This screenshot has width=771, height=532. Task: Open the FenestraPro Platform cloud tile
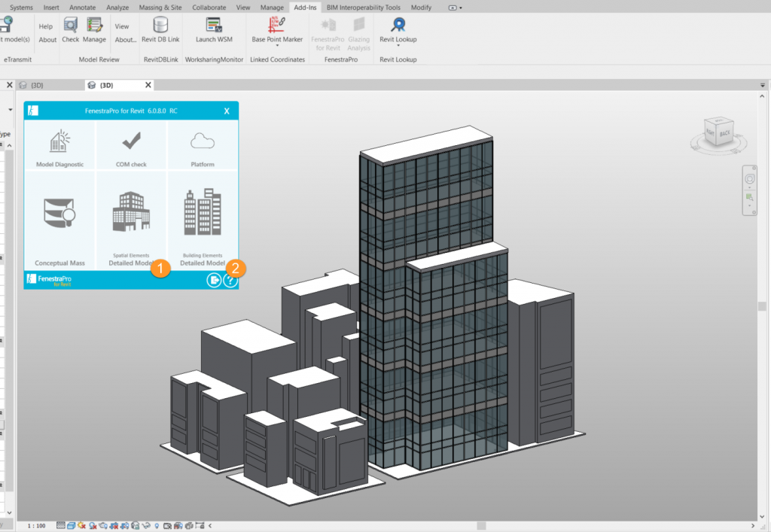[203, 147]
